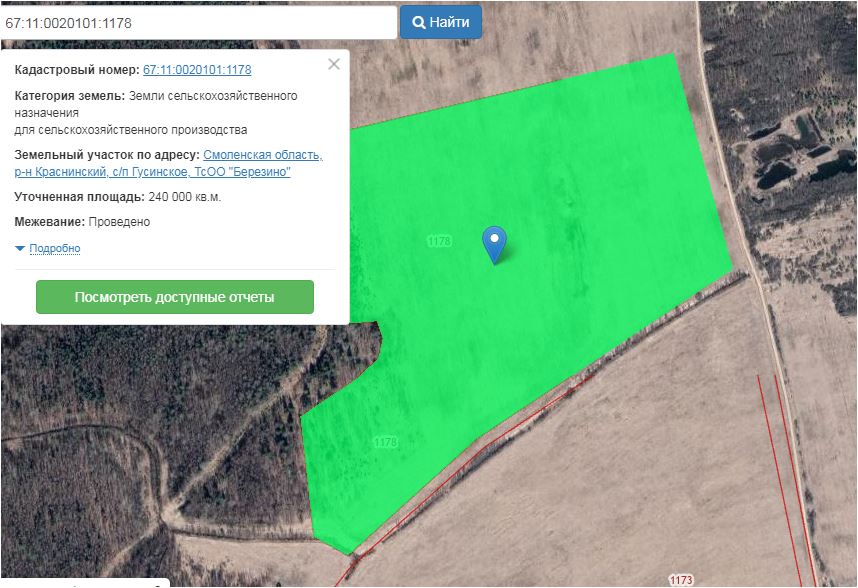Click Посмотреть доступные отчеты button
The image size is (858, 588).
(x=175, y=297)
